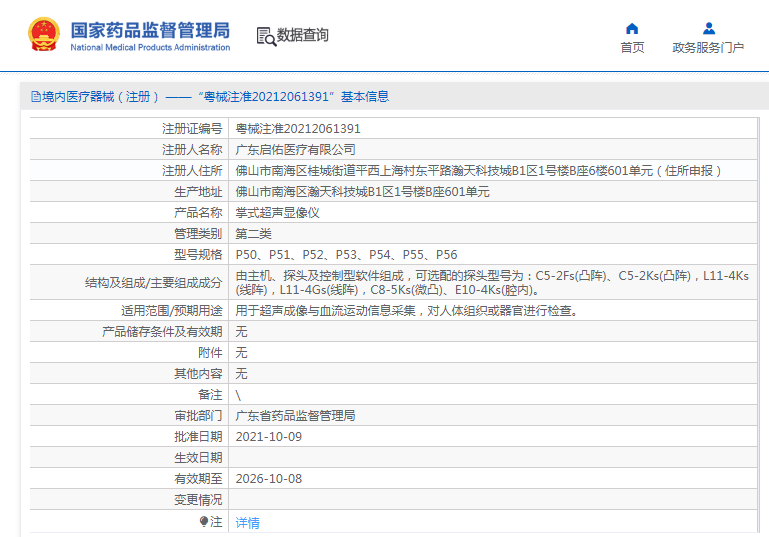Open the 数据查询 label
Viewport: 769px width, 537px height.
coord(303,35)
